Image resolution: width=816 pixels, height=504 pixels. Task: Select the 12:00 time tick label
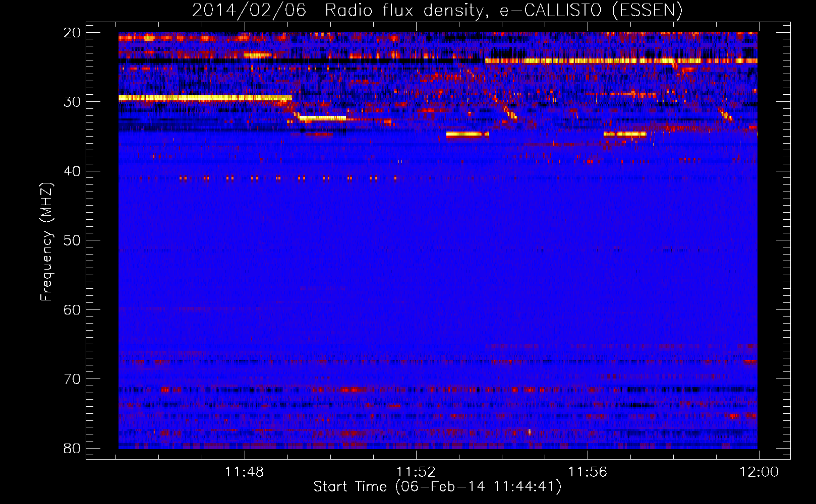point(759,472)
